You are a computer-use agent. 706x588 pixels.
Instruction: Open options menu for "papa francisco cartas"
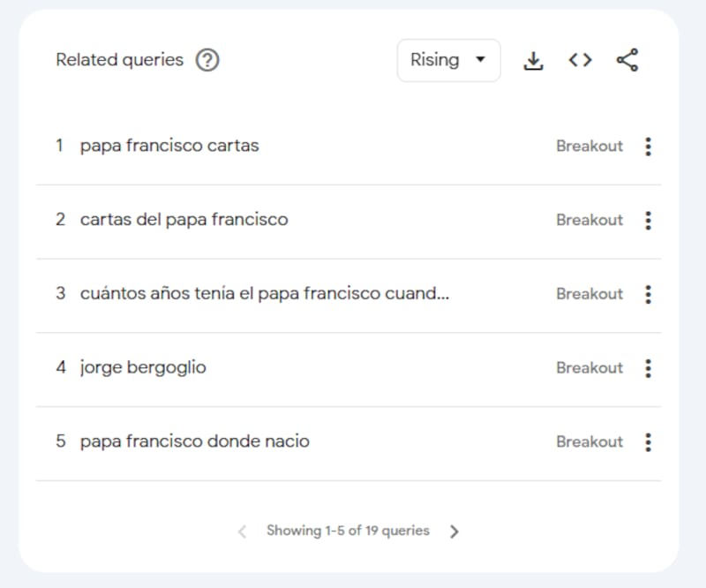[x=648, y=147]
